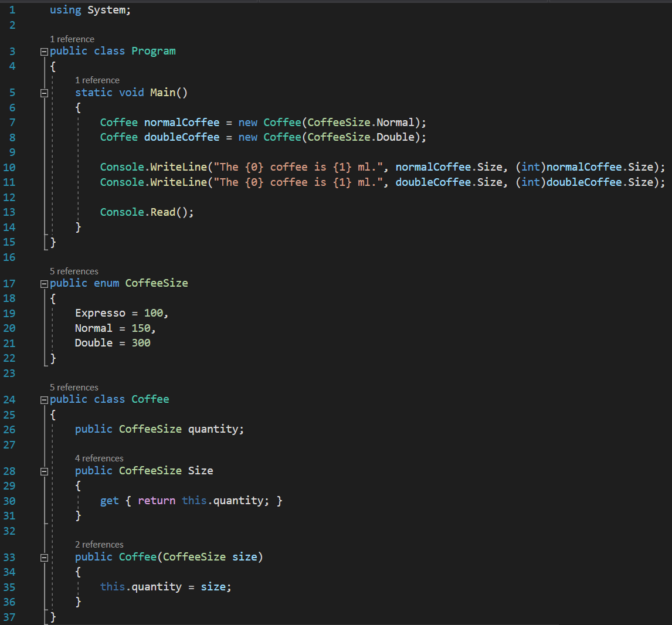The image size is (672, 625).
Task: Collapse the CoffeeSize enum outlining box
Action: coord(44,284)
